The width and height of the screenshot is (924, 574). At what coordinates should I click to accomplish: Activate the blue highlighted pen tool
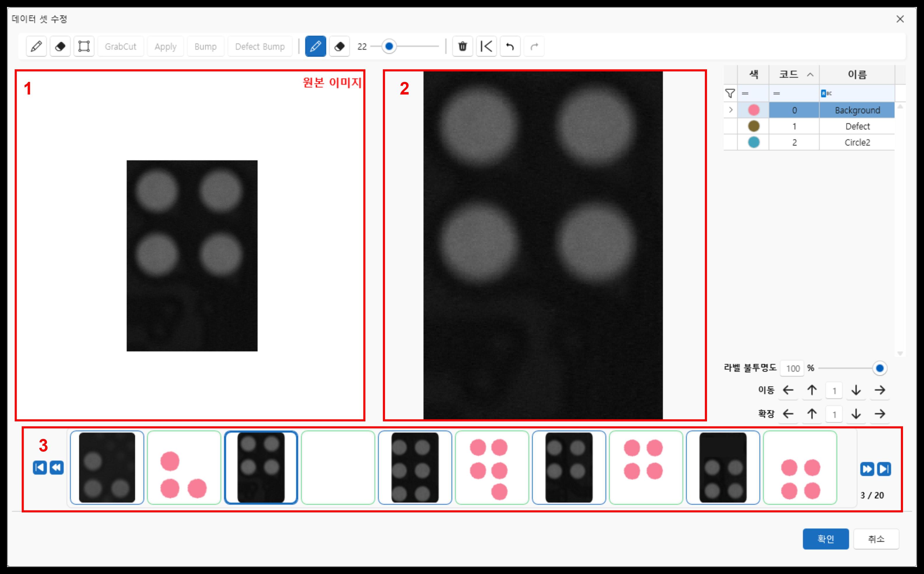316,46
